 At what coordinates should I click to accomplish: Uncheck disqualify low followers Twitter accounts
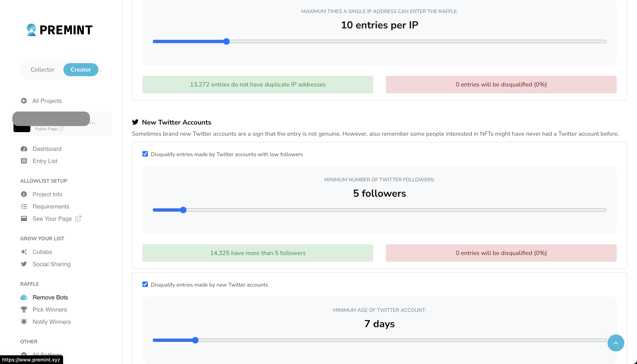[x=145, y=154]
